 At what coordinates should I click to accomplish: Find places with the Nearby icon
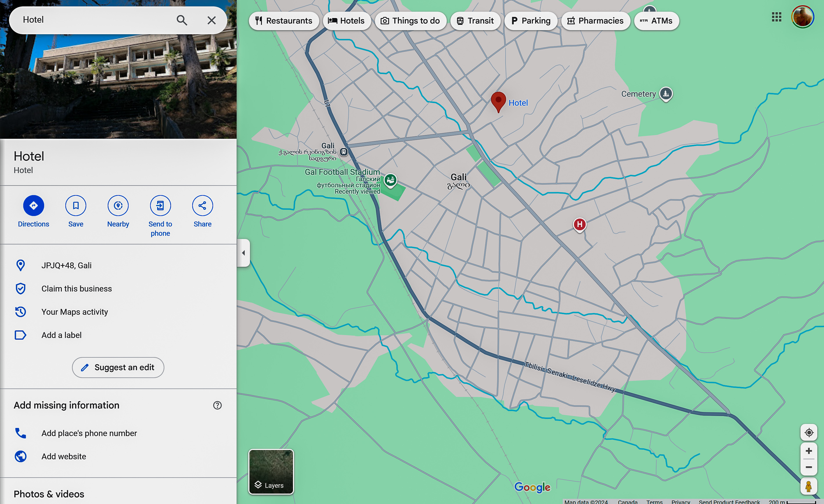[x=118, y=205]
